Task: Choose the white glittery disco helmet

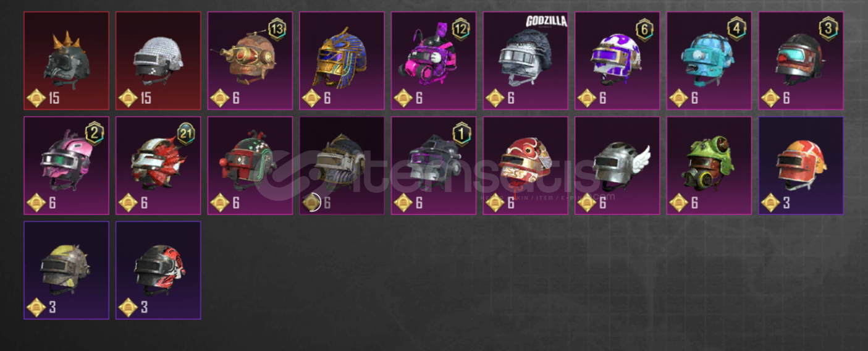Action: (158, 61)
